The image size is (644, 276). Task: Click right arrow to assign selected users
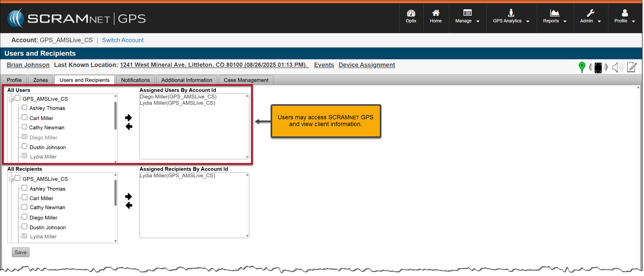[128, 118]
